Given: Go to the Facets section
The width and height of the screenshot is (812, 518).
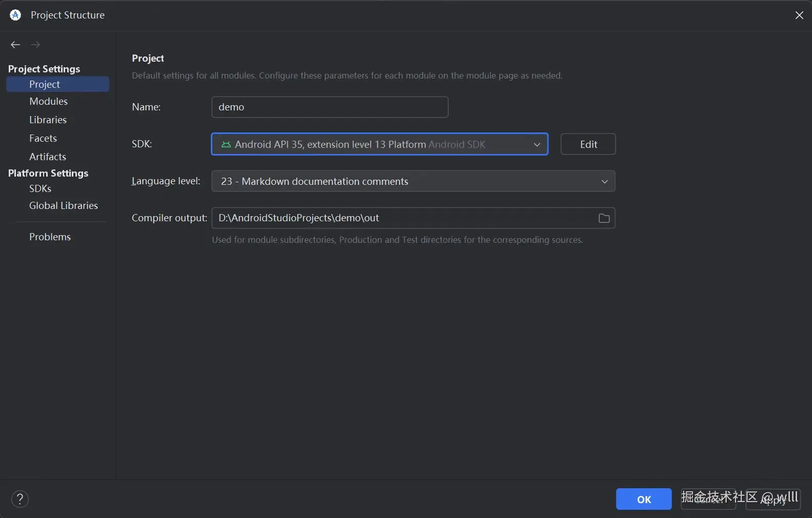Looking at the screenshot, I should coord(43,138).
